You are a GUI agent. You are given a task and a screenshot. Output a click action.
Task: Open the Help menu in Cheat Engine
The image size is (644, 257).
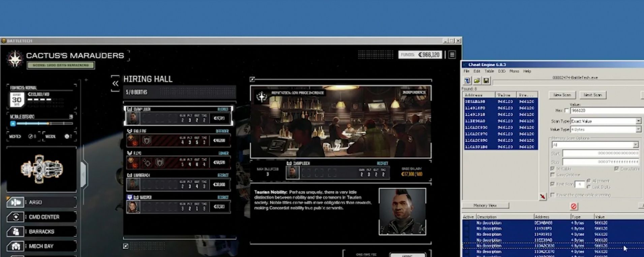[x=527, y=71]
